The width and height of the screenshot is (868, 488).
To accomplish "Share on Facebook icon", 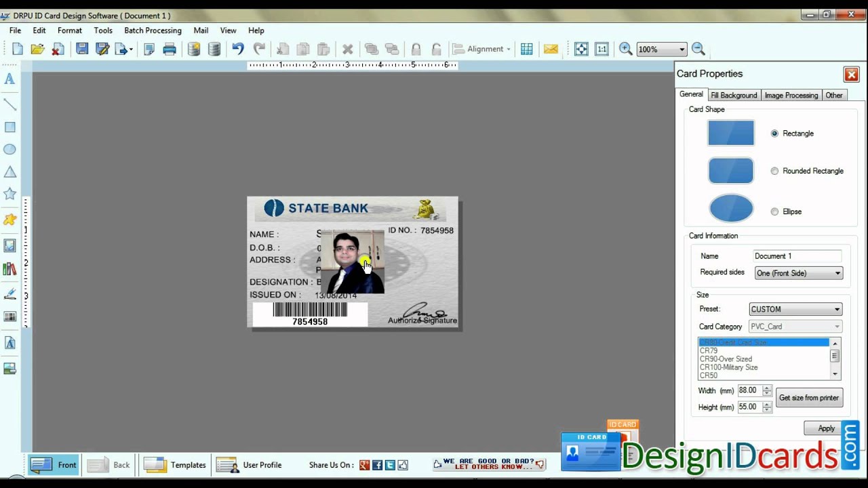I will (377, 465).
